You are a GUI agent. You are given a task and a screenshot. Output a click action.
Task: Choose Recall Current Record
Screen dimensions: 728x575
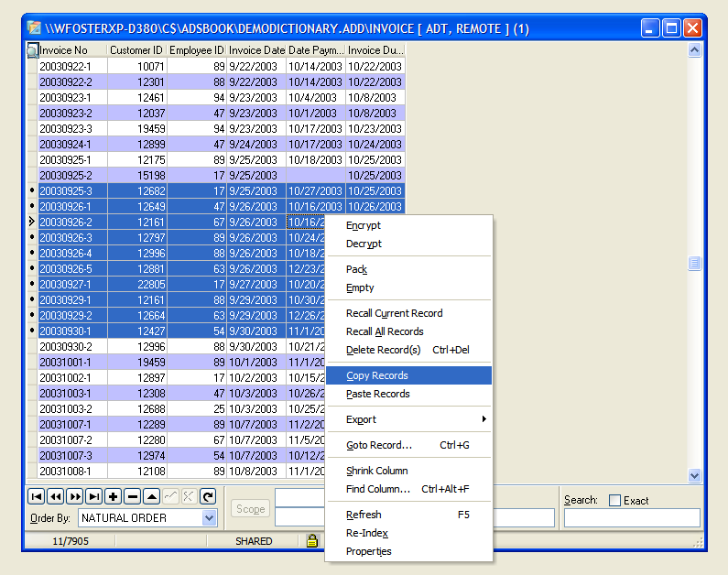409,313
